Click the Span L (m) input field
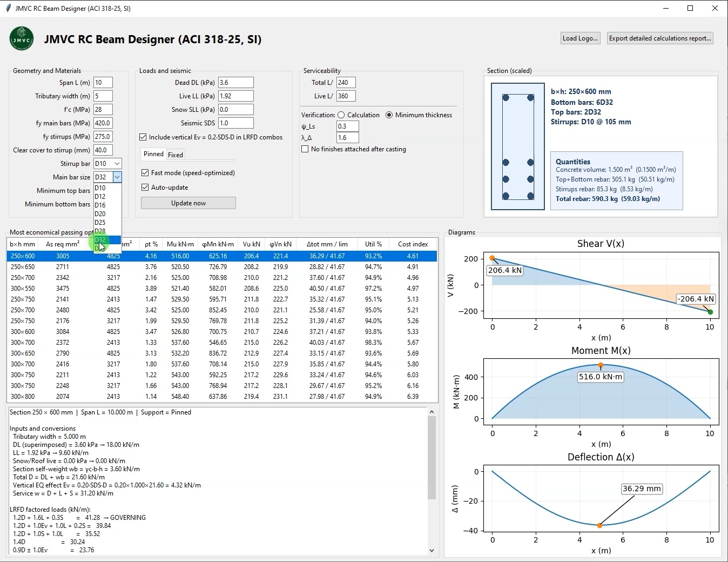The image size is (728, 562). pyautogui.click(x=103, y=83)
